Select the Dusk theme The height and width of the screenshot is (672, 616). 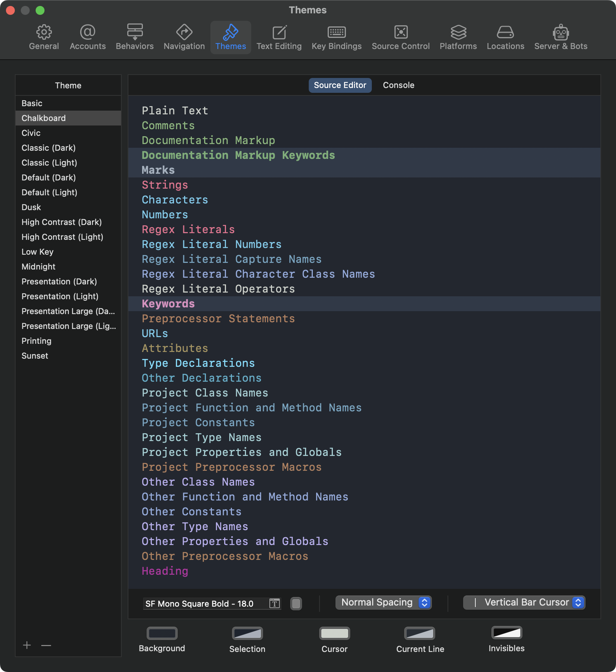68,207
